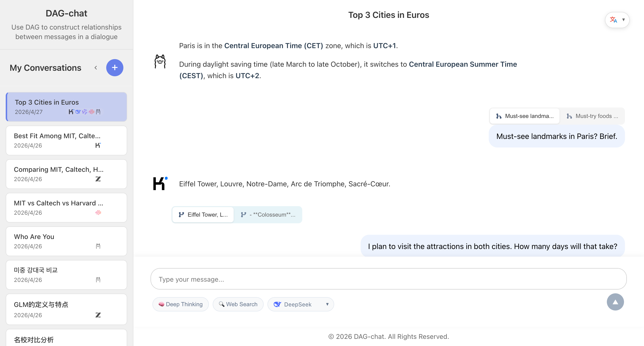
Task: Create a new conversation with the plus icon
Action: tap(115, 67)
